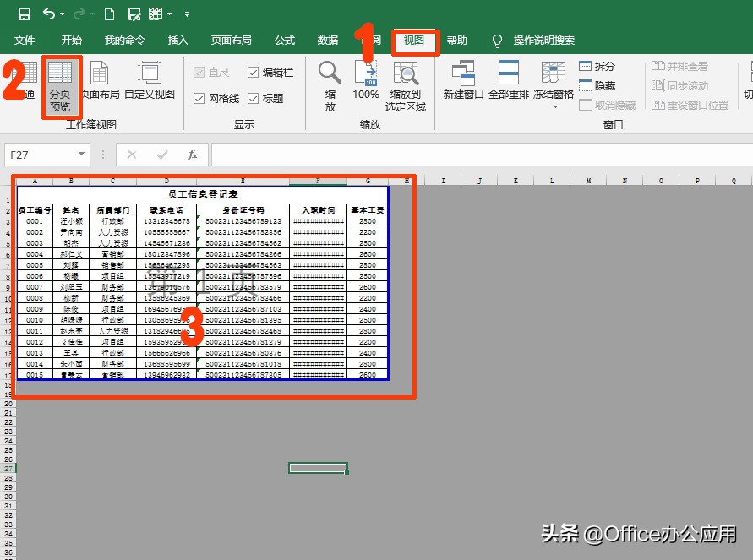753x560 pixels.
Task: Expand the Name Box dropdown showing F27
Action: click(80, 155)
